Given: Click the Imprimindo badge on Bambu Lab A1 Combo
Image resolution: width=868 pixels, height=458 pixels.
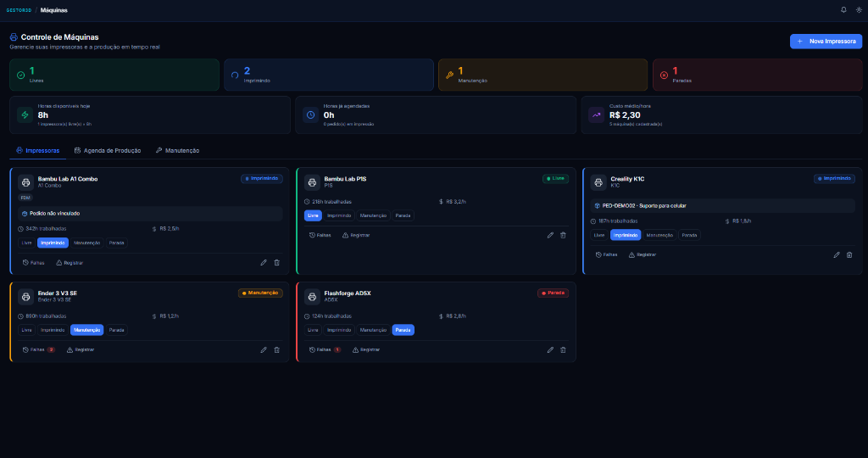Looking at the screenshot, I should [x=262, y=179].
